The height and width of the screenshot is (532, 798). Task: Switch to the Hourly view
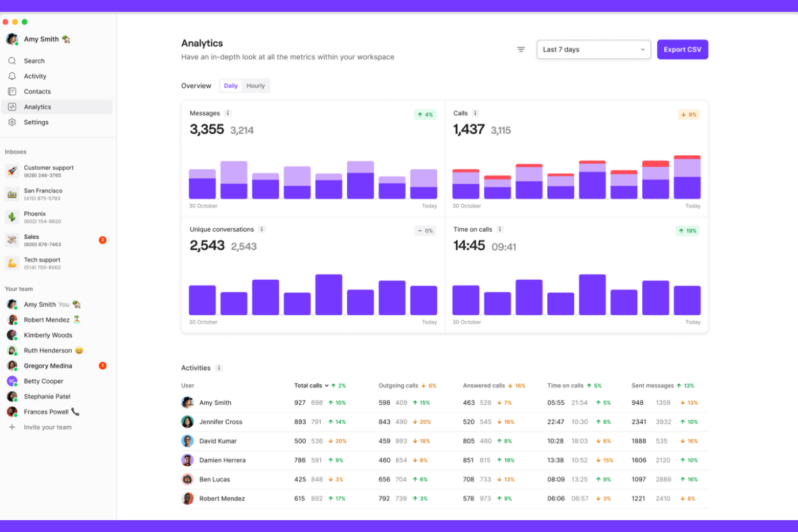click(x=255, y=85)
